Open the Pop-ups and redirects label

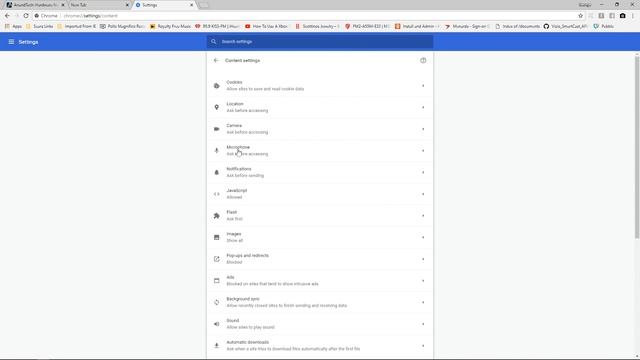point(247,256)
